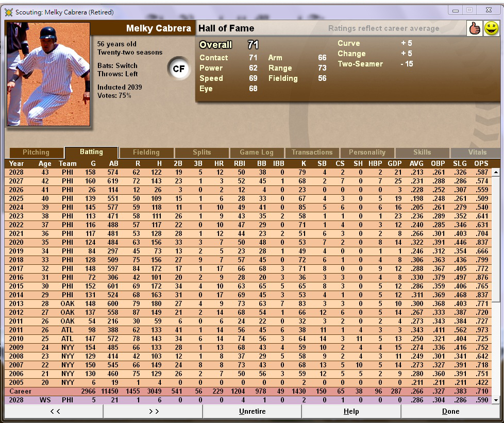This screenshot has height=423, width=504.
Task: Go to the Skills tab
Action: 422,153
